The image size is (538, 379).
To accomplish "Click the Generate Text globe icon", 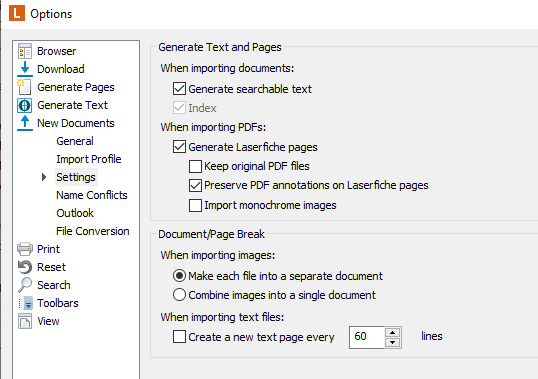I will point(25,105).
